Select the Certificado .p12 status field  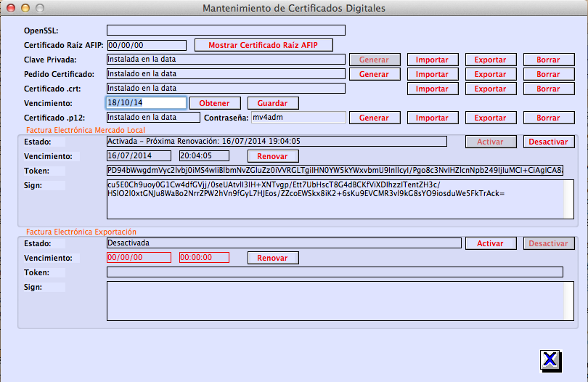click(x=153, y=118)
